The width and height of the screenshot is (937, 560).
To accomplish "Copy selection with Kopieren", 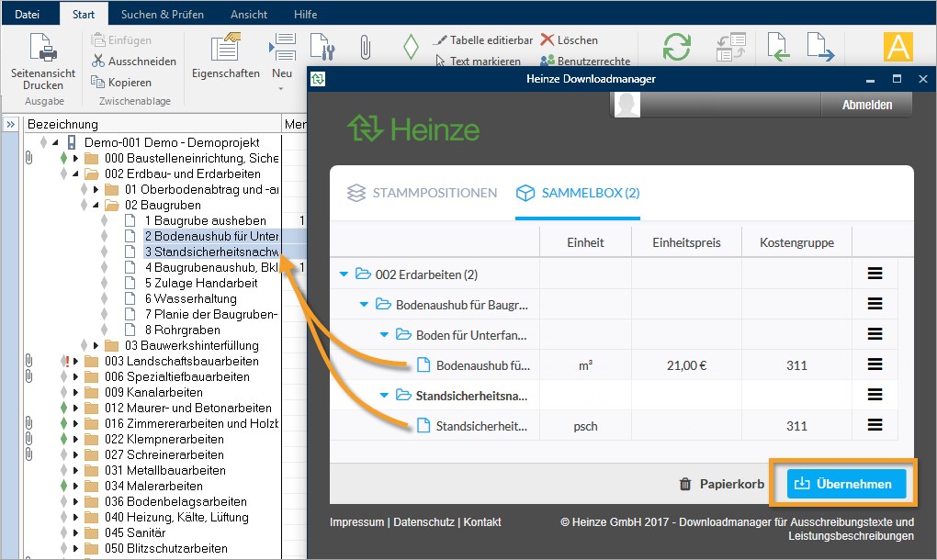I will point(121,82).
